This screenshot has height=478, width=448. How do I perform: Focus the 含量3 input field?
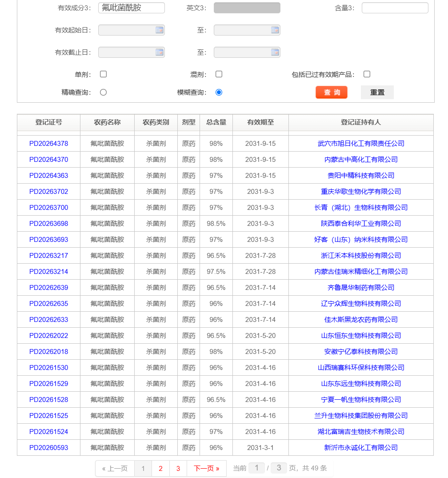tap(395, 8)
